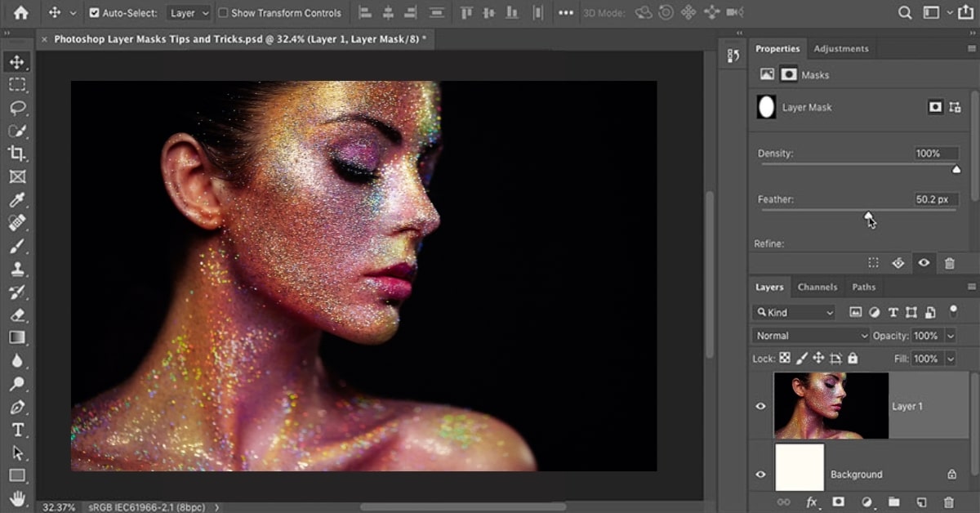The width and height of the screenshot is (980, 513).
Task: Switch to the Channels tab
Action: pyautogui.click(x=817, y=287)
